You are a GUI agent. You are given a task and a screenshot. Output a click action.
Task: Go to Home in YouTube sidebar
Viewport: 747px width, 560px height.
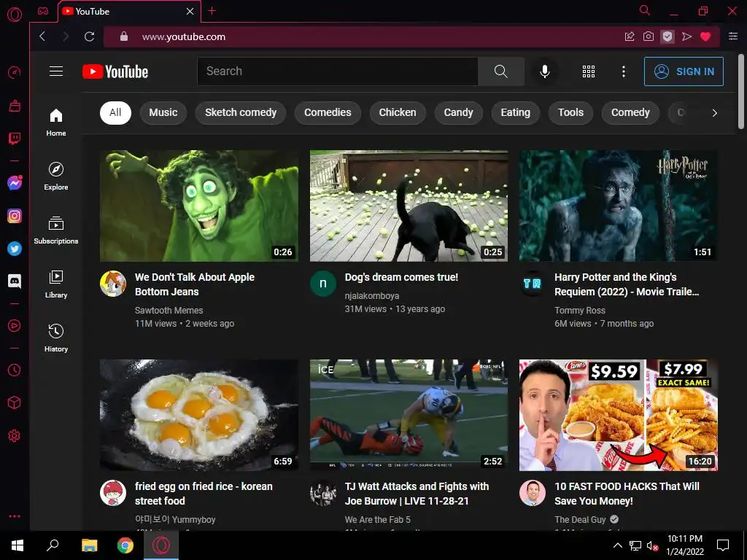coord(56,122)
